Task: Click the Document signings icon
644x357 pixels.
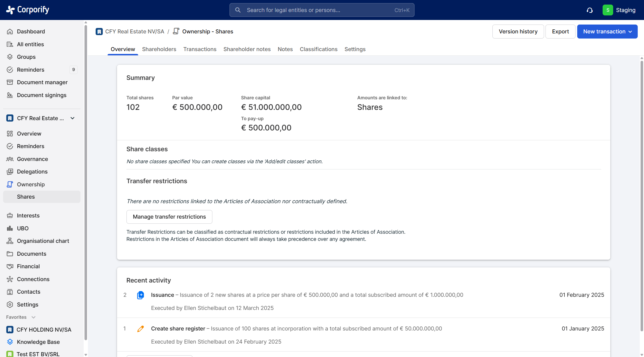Action: [x=10, y=95]
